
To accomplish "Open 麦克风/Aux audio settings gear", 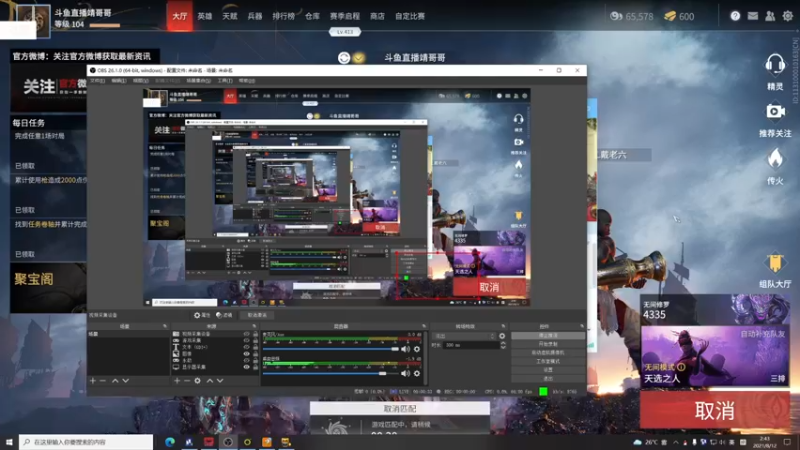I will [417, 349].
